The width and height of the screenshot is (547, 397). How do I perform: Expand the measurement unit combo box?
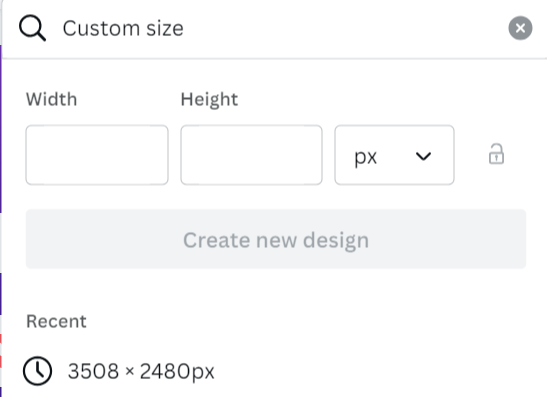(x=394, y=155)
